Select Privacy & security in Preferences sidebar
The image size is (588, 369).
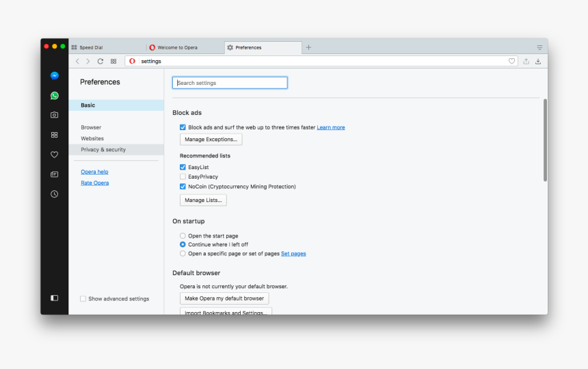point(103,150)
